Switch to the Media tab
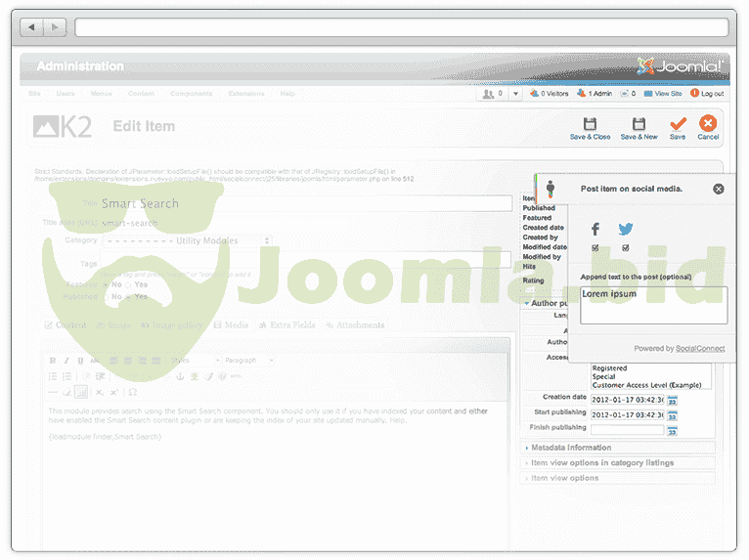Screen dimensions: 749x560 click(231, 325)
